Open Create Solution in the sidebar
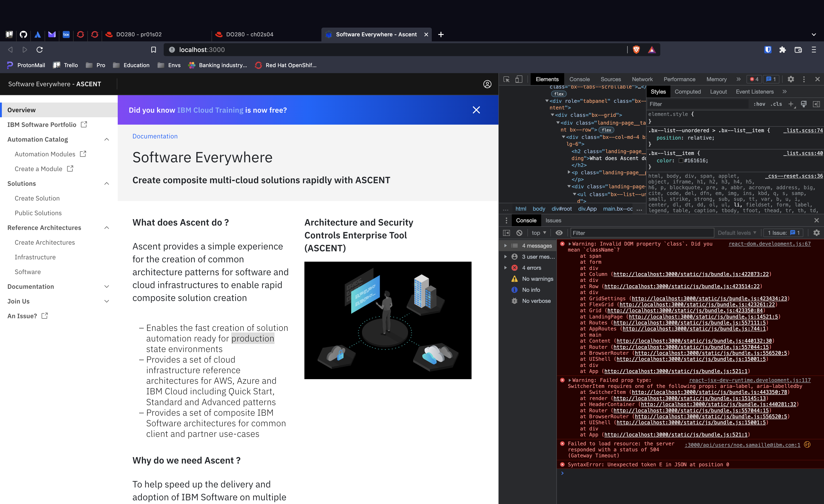 point(37,198)
